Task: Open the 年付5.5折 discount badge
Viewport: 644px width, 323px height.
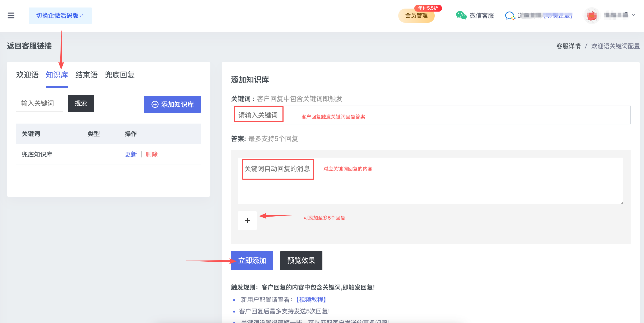Action: (428, 8)
